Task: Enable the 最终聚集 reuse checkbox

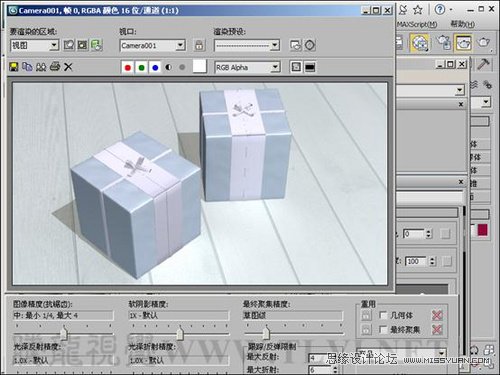Action: [384, 330]
